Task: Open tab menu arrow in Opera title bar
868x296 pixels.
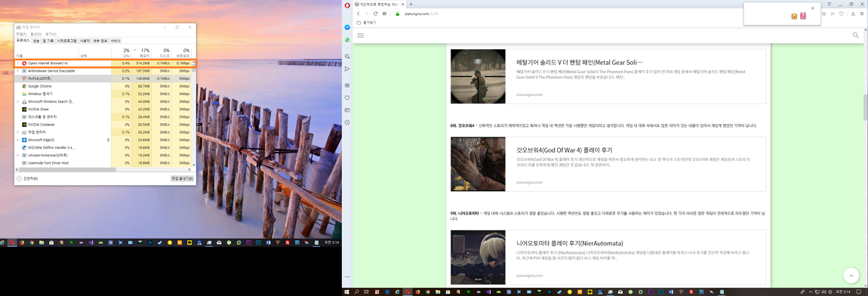Action: [x=830, y=4]
